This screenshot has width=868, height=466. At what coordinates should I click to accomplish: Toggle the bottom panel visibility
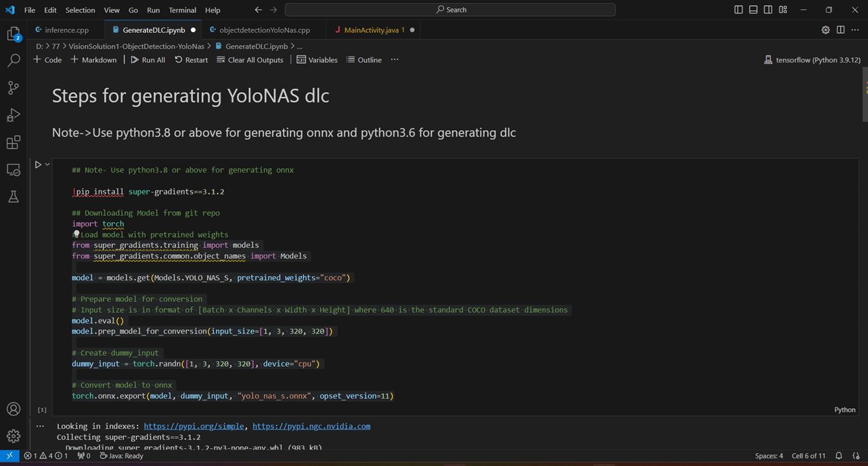752,10
